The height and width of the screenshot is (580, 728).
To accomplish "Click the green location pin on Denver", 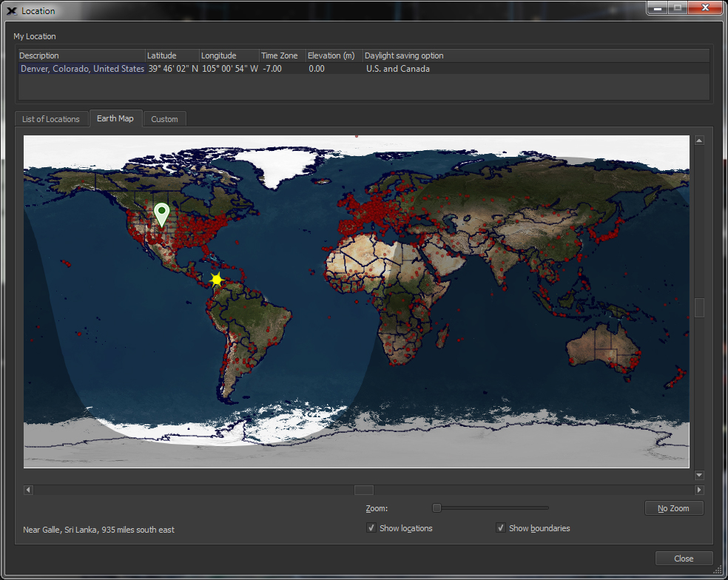I will click(161, 213).
